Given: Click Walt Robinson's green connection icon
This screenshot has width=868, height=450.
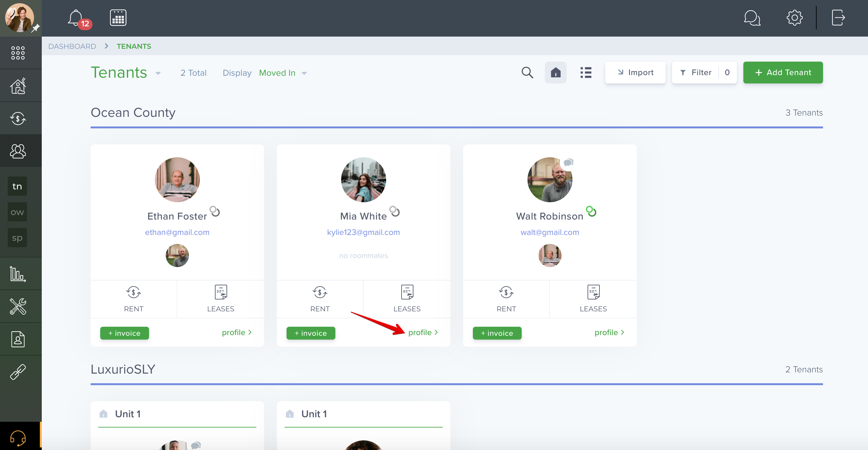Looking at the screenshot, I should coord(591,211).
